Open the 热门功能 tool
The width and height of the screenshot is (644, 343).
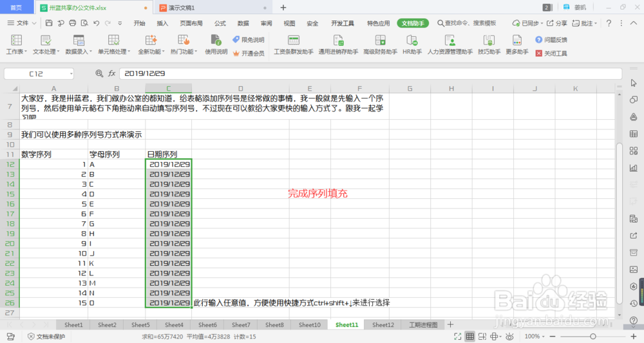coord(184,44)
